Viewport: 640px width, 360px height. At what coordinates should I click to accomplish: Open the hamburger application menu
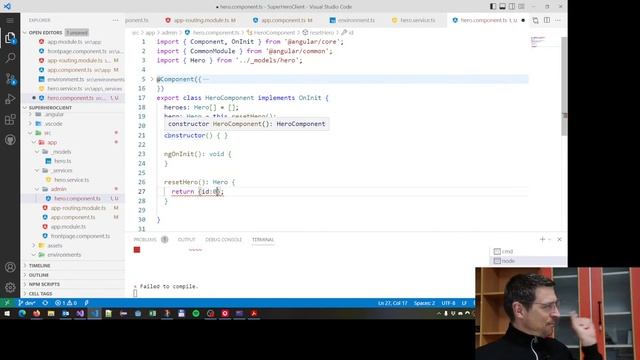10,20
